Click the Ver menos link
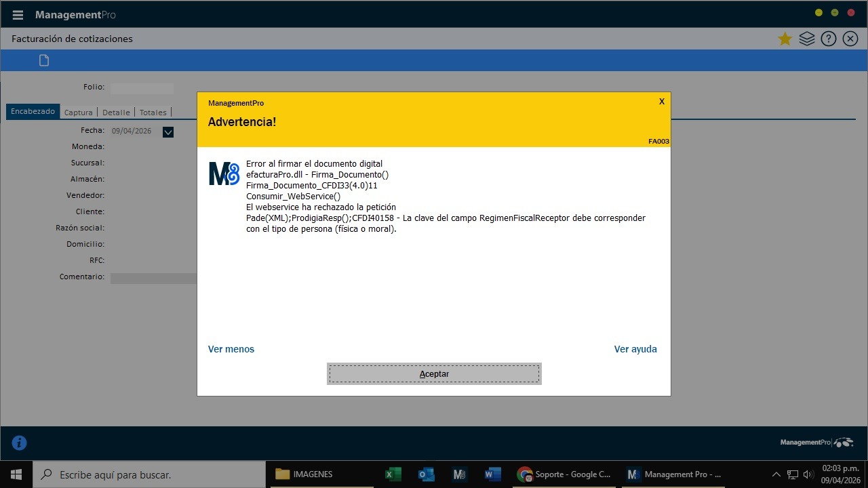The image size is (868, 488). tap(231, 349)
